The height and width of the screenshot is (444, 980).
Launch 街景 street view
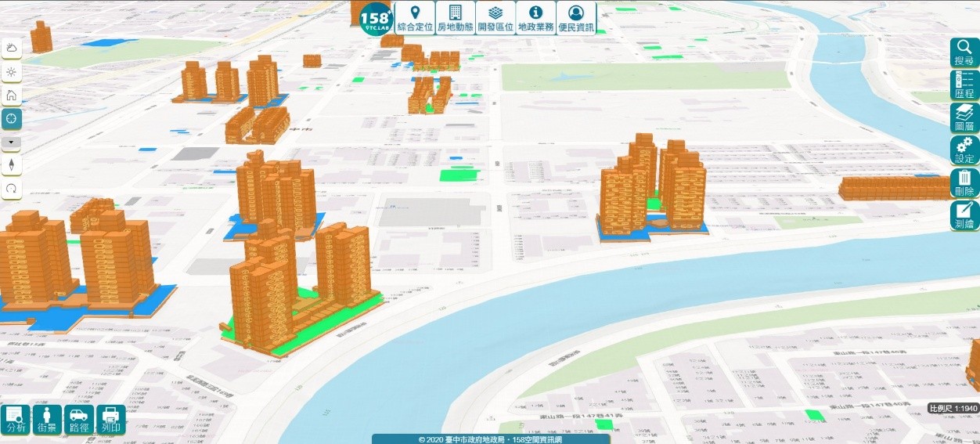(x=47, y=420)
